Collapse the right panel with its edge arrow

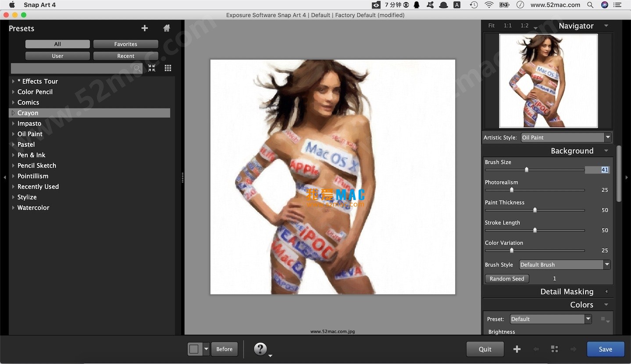tap(627, 177)
